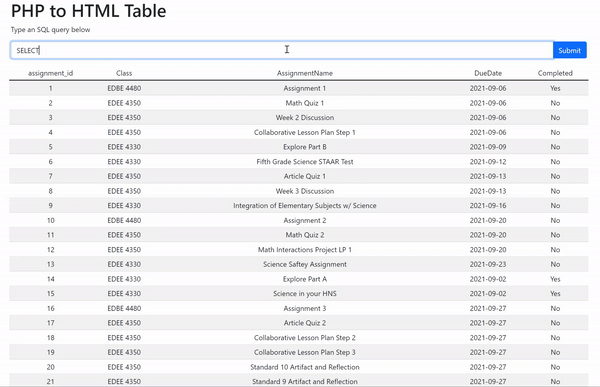Click the PHP to HTML Table heading
This screenshot has height=387, width=600.
tap(88, 11)
